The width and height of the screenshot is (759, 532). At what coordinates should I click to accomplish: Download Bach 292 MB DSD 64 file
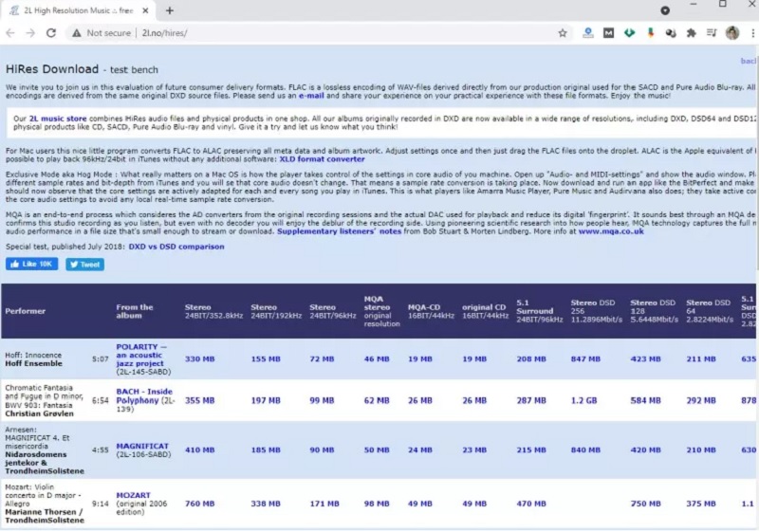[x=701, y=401]
